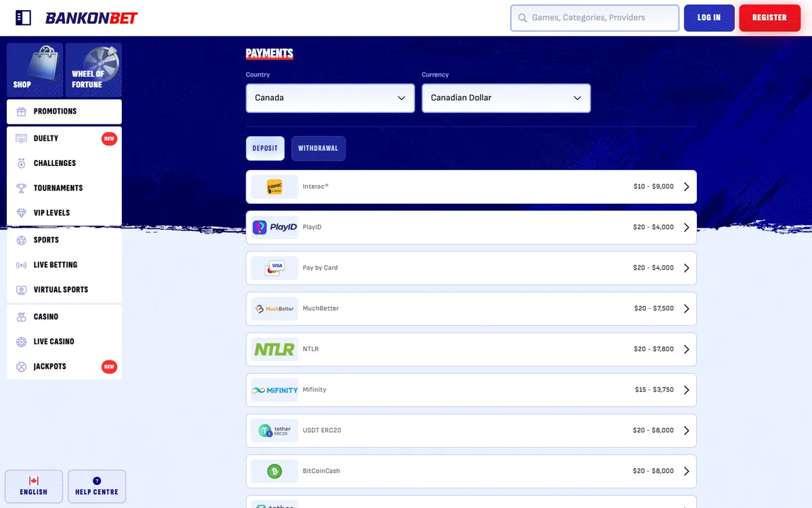Go to Tournaments in the sidebar
The width and height of the screenshot is (812, 508).
64,188
